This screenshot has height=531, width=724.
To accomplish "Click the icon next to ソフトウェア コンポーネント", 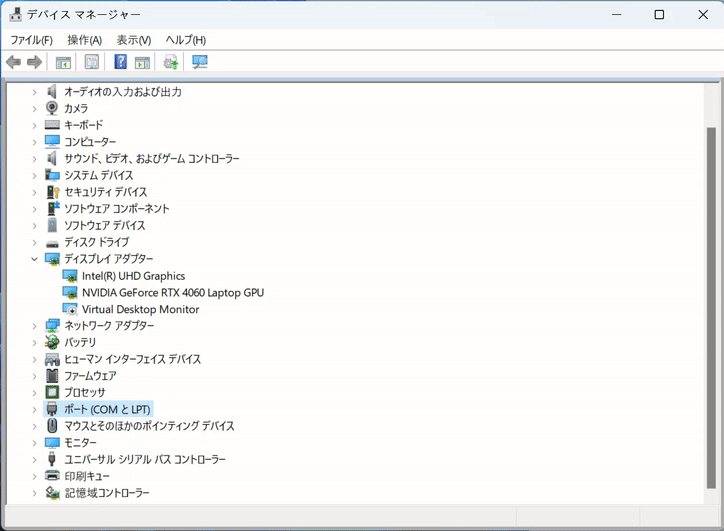I will [53, 208].
